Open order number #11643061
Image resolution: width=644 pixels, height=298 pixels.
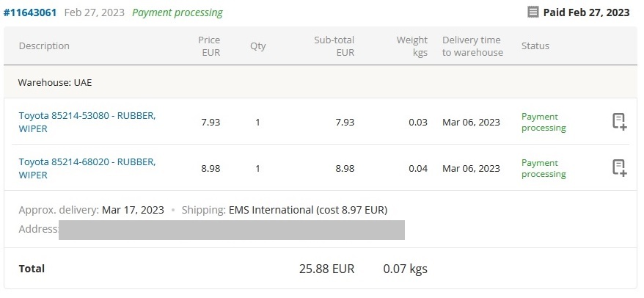pyautogui.click(x=30, y=12)
